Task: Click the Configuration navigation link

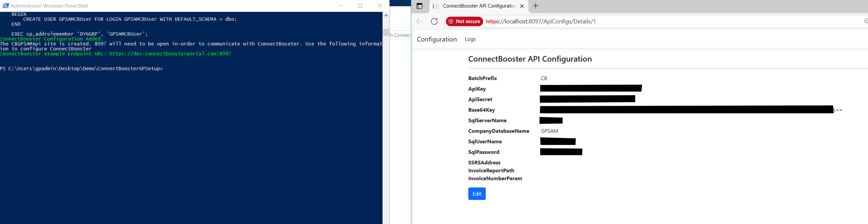Action: point(437,39)
